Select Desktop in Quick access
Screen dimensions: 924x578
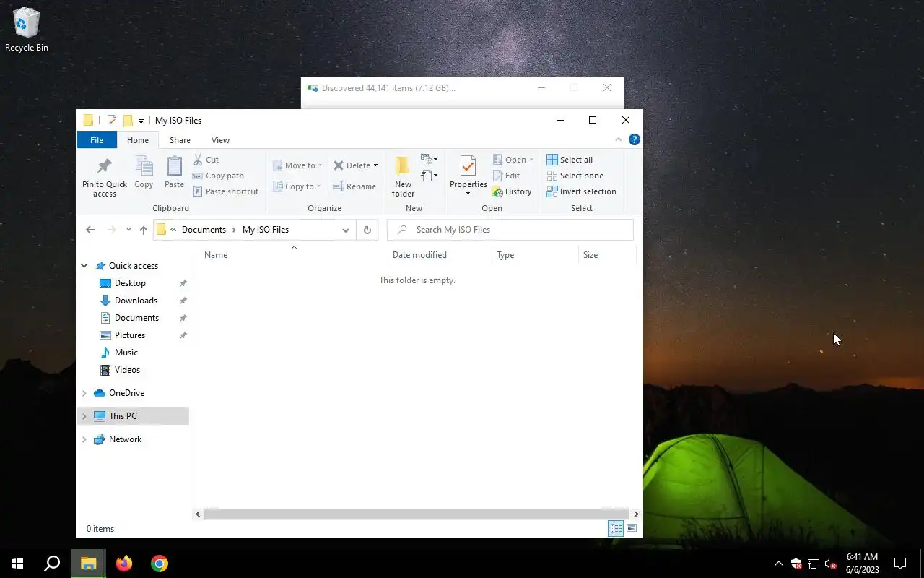pyautogui.click(x=130, y=283)
